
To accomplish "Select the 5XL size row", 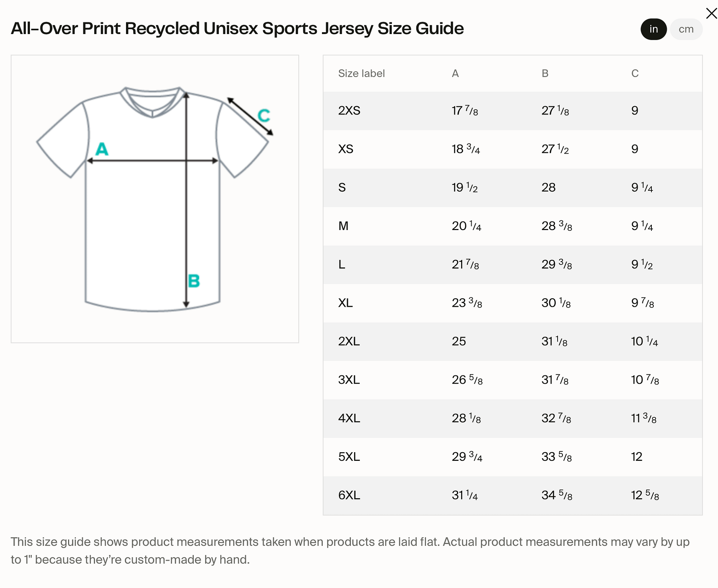I will point(349,457).
